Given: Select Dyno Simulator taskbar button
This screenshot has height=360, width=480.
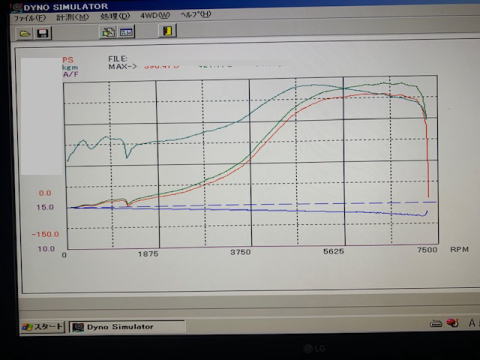Looking at the screenshot, I should click(127, 327).
